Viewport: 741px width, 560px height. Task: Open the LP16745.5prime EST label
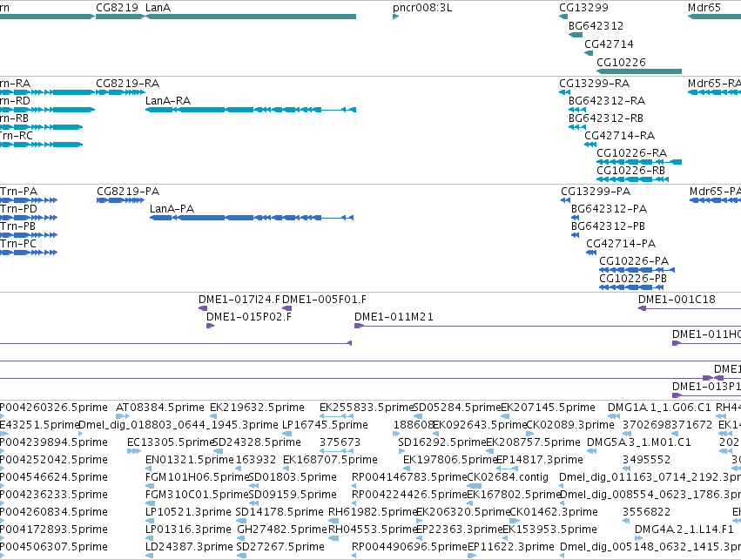click(325, 425)
